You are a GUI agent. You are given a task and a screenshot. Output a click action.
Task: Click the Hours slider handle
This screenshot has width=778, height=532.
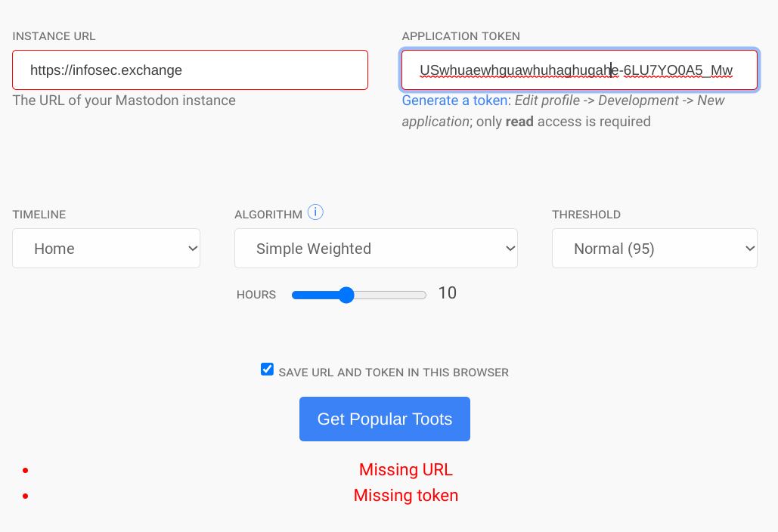[346, 295]
